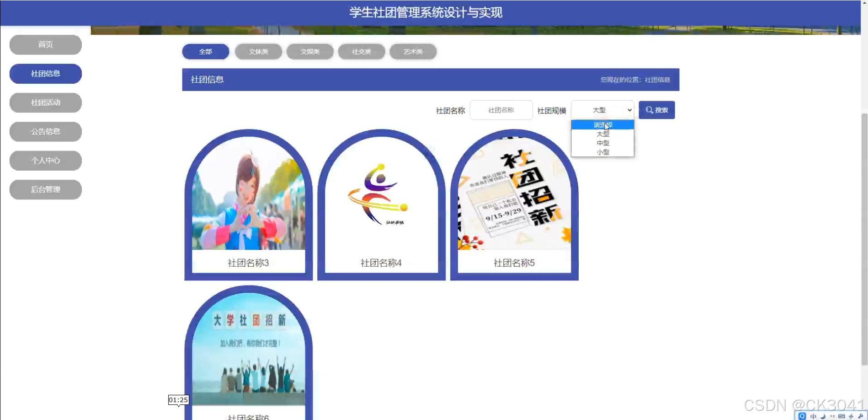Open 公告信息 from the sidebar
This screenshot has width=868, height=420.
[x=45, y=131]
